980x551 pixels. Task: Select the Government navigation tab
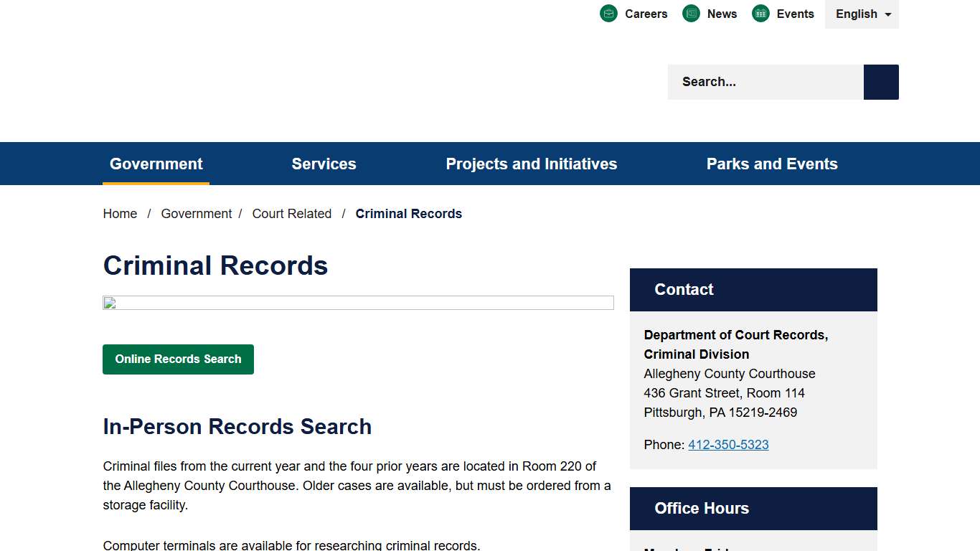click(156, 164)
